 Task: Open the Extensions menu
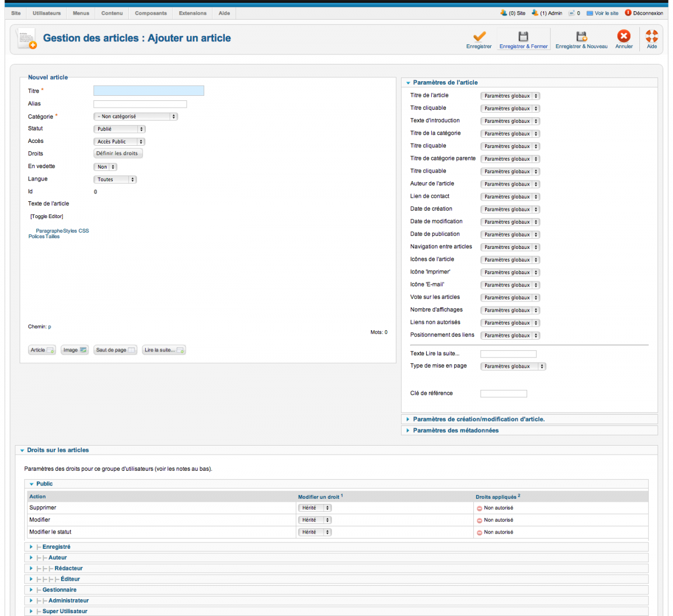click(192, 13)
